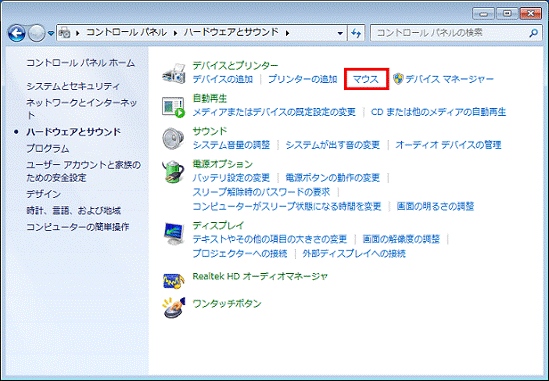Viewport: 549px width, 381px height.
Task: Click バッテリ設定の変更 link
Action: point(231,178)
